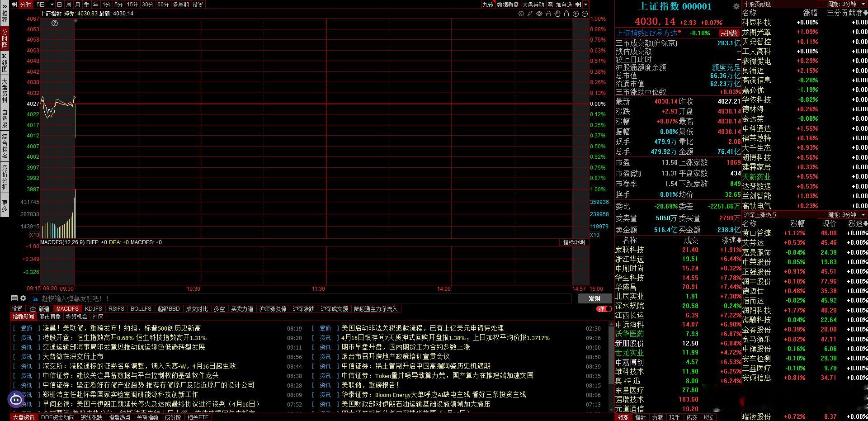Click the region statistics box icon on chart toolbar

pos(566,14)
